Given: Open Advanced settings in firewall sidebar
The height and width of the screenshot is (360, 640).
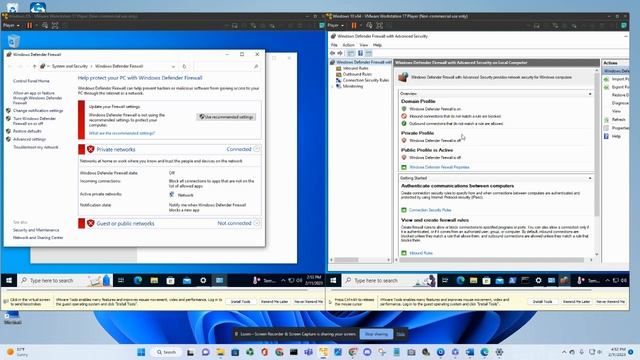Looking at the screenshot, I should pos(29,139).
